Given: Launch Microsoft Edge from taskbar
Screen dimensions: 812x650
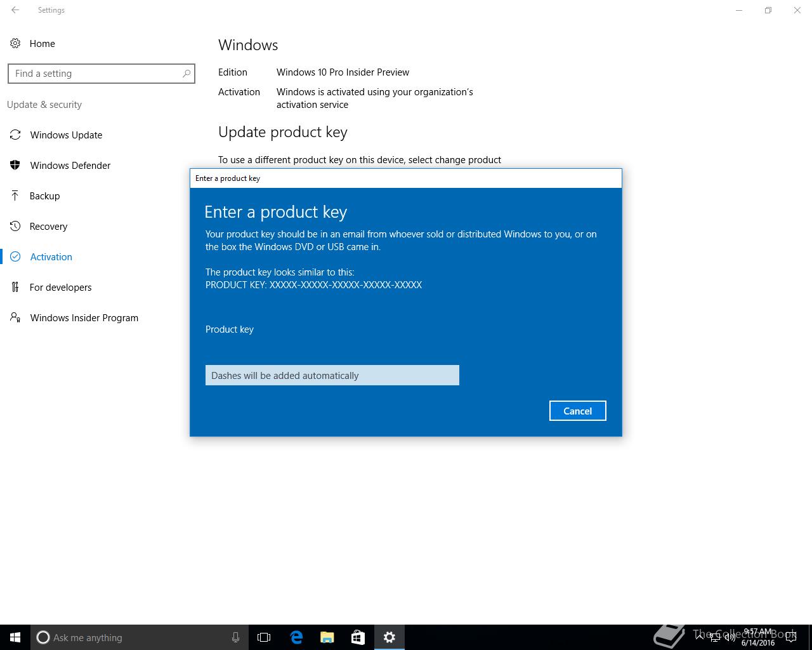Looking at the screenshot, I should 296,637.
